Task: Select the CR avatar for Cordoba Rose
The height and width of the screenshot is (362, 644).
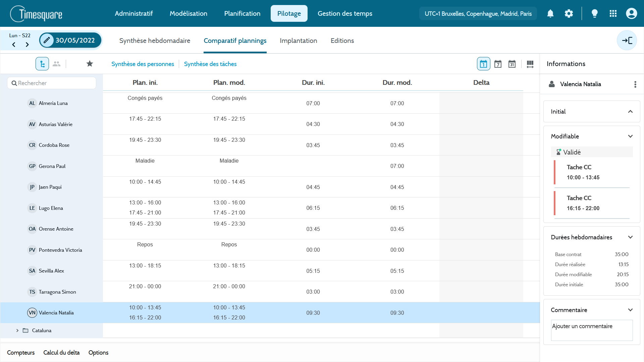Action: tap(32, 145)
